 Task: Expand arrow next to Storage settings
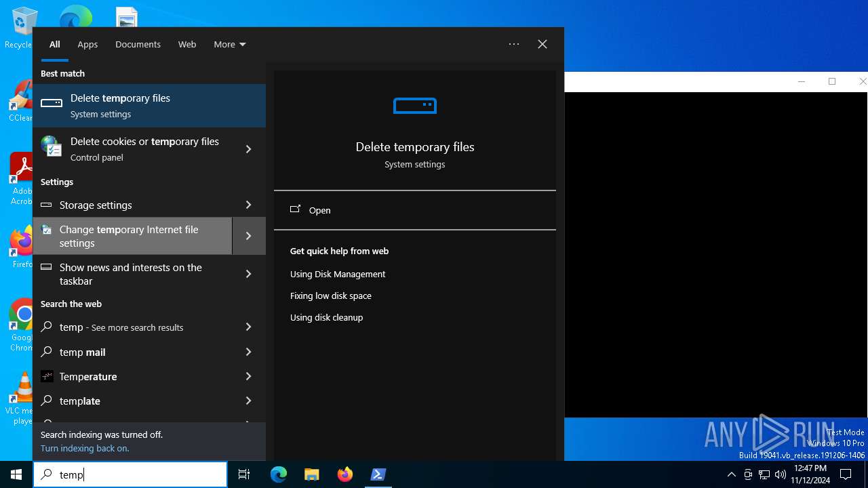[x=248, y=205]
